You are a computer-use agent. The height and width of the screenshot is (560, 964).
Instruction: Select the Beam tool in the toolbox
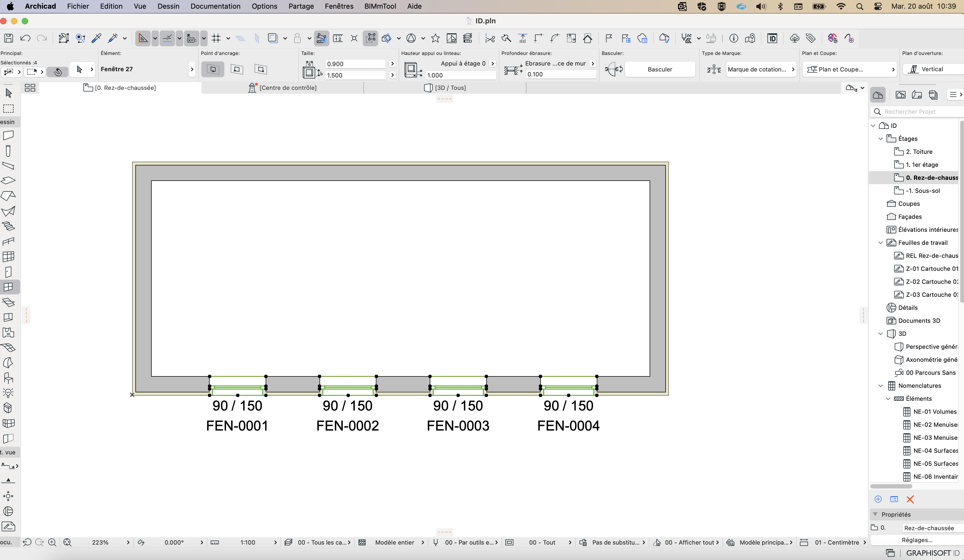tap(8, 166)
